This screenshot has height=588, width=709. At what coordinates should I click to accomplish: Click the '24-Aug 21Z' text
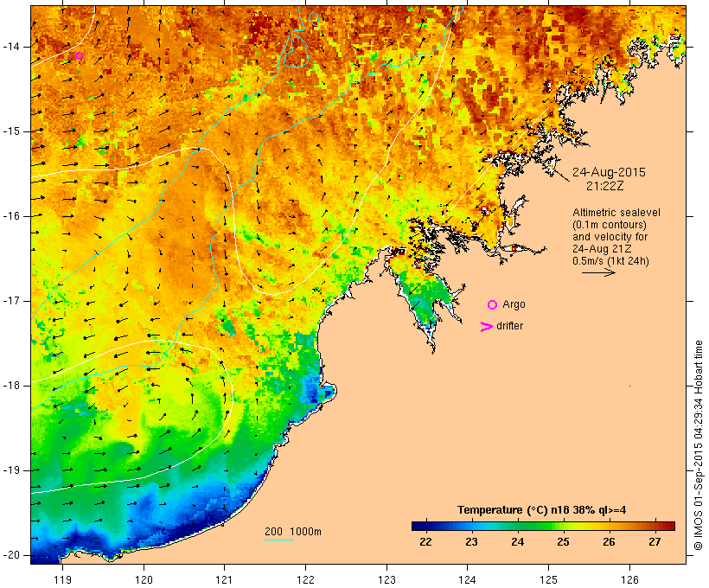[602, 249]
